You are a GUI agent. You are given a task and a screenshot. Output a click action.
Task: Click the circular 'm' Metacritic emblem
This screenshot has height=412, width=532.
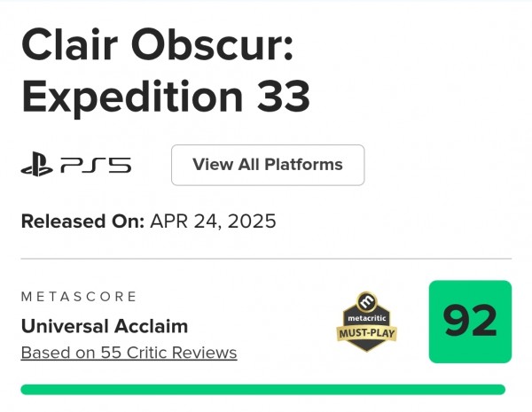click(x=367, y=300)
